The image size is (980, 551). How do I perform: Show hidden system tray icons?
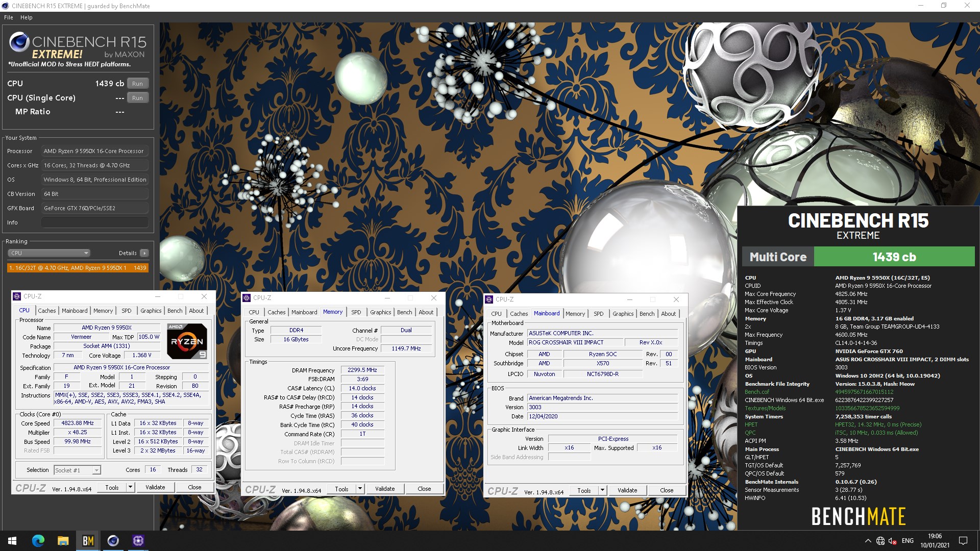[868, 541]
